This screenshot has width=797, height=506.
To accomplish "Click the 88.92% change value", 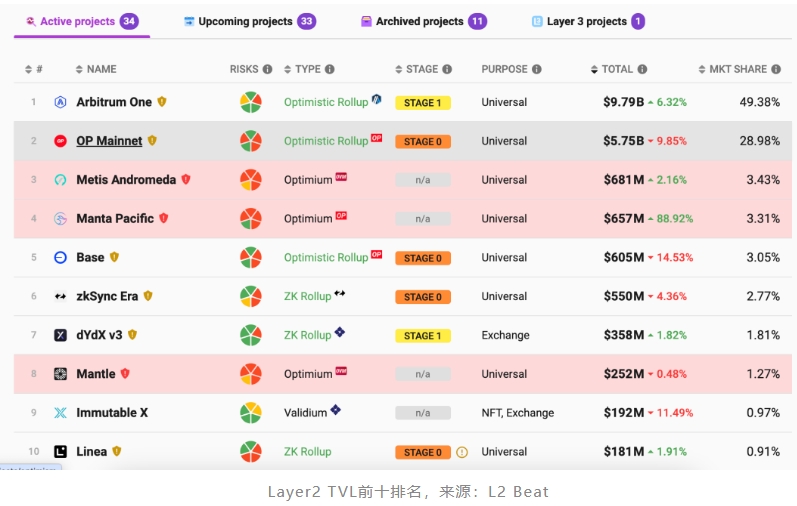I will pos(675,219).
